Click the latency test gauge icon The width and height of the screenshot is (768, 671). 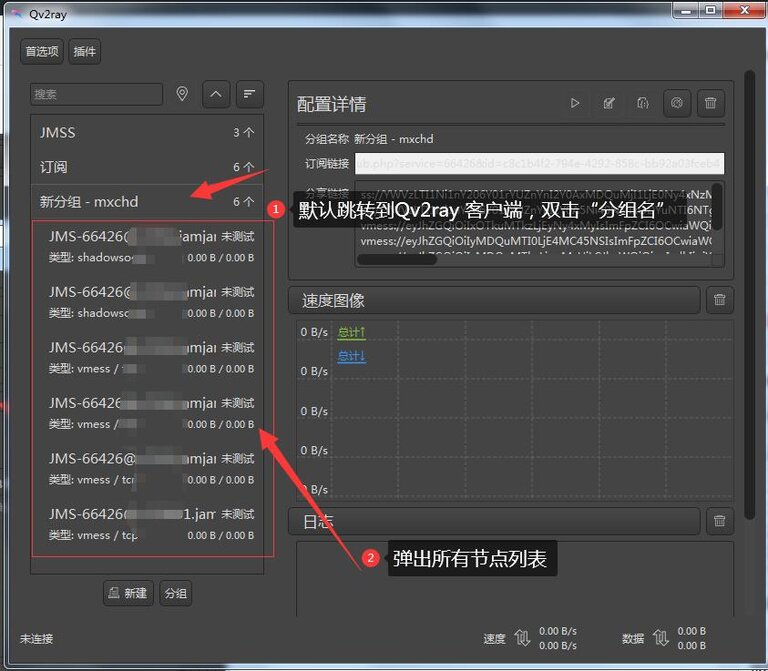pos(677,103)
